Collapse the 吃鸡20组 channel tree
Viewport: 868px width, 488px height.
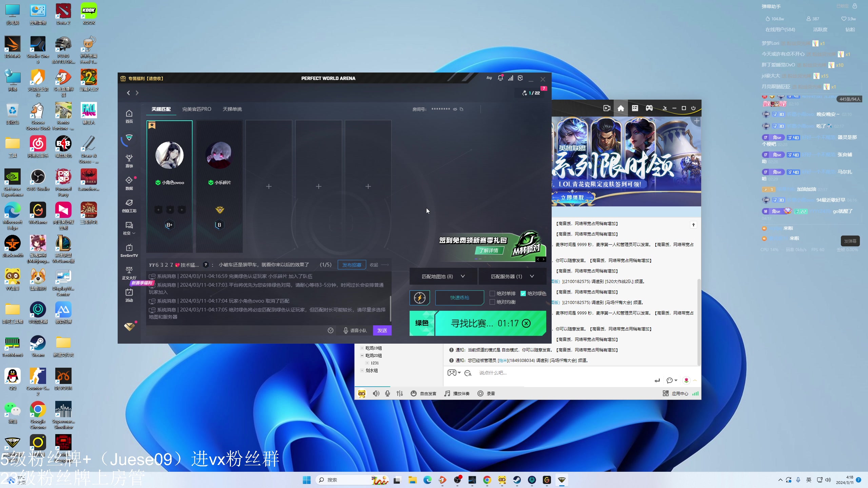(x=362, y=355)
